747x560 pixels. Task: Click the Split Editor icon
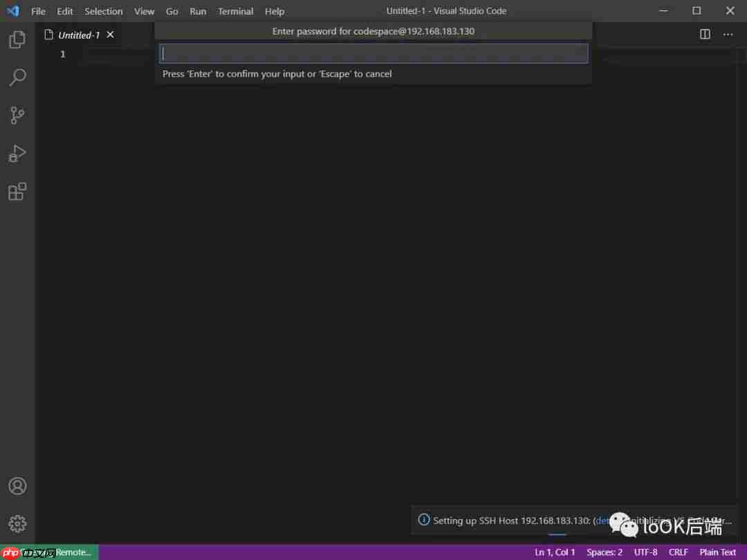(x=704, y=33)
